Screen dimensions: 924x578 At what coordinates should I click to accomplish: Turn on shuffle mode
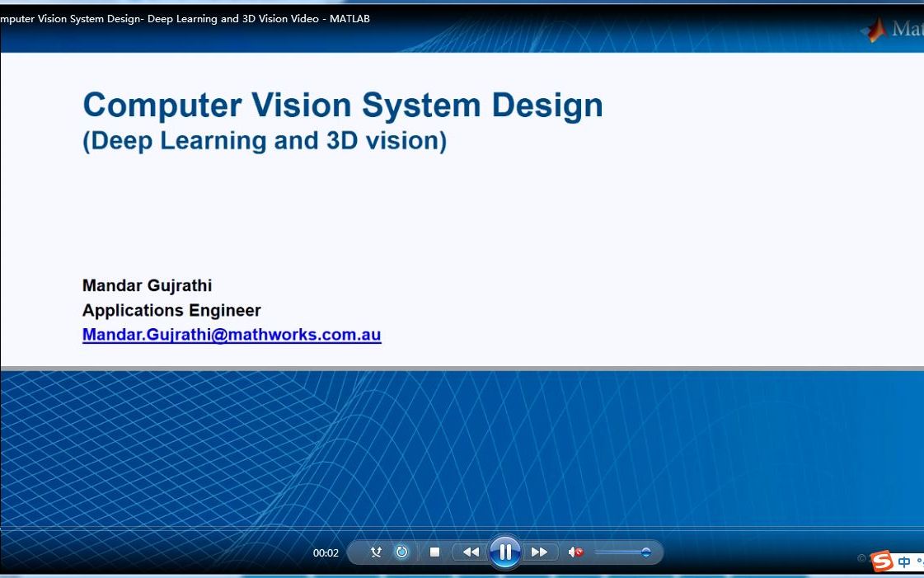pyautogui.click(x=376, y=552)
